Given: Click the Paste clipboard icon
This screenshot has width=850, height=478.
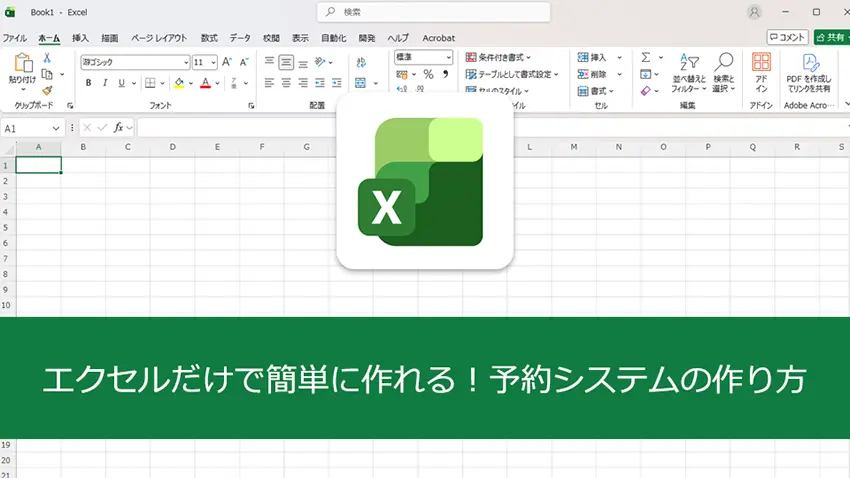Looking at the screenshot, I should (x=23, y=63).
